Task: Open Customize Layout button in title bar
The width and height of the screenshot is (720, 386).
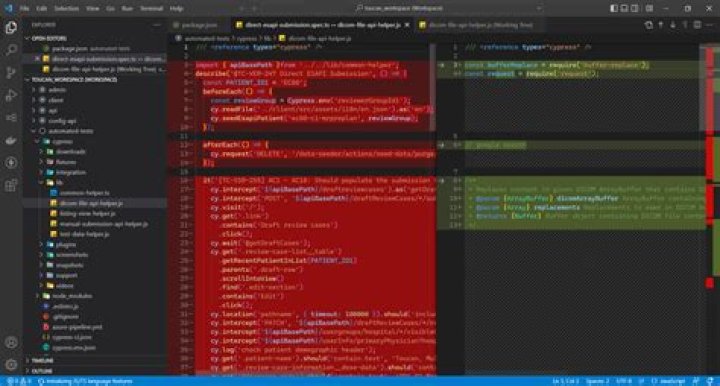Action: [x=649, y=8]
